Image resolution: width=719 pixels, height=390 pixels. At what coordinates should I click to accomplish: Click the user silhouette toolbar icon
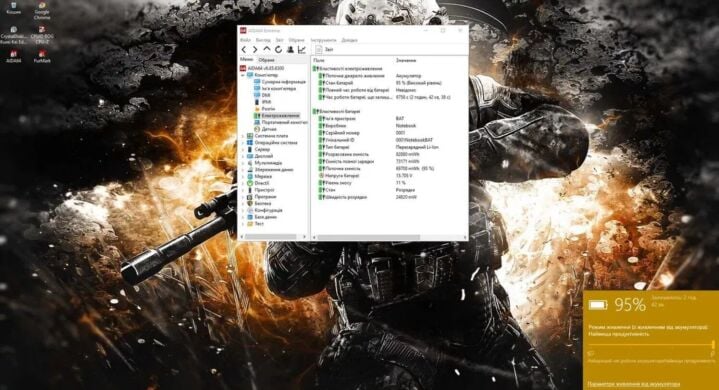[290, 49]
